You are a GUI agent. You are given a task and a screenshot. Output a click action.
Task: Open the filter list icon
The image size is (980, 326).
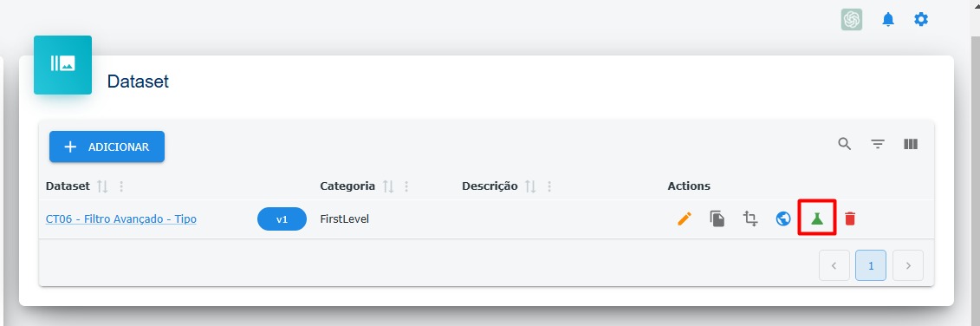878,145
